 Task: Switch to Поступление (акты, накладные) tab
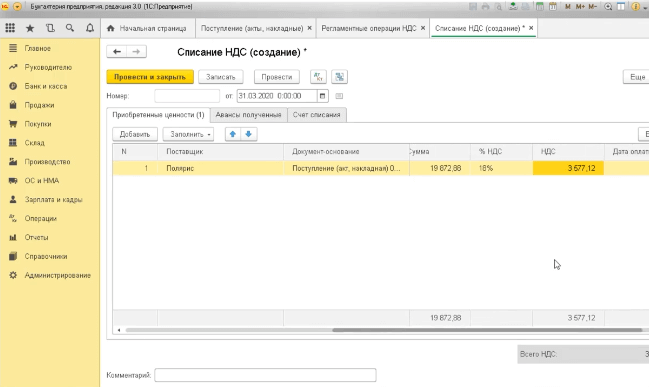[252, 28]
